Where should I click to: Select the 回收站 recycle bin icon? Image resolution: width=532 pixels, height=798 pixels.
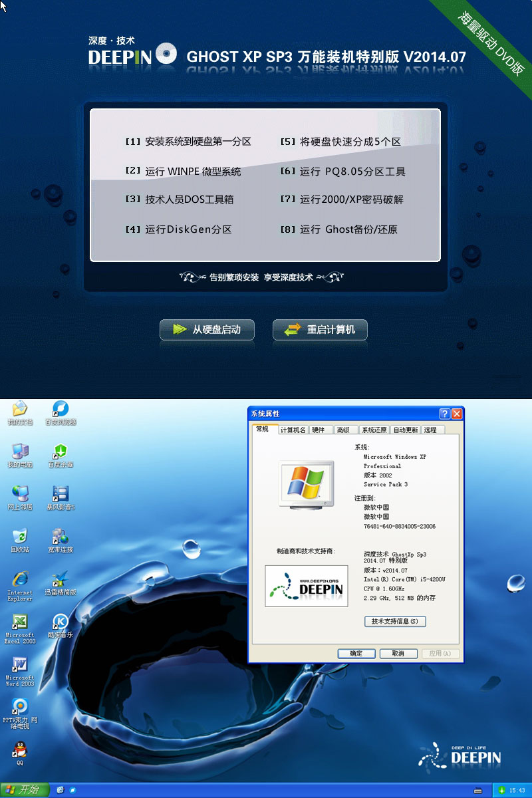click(20, 541)
